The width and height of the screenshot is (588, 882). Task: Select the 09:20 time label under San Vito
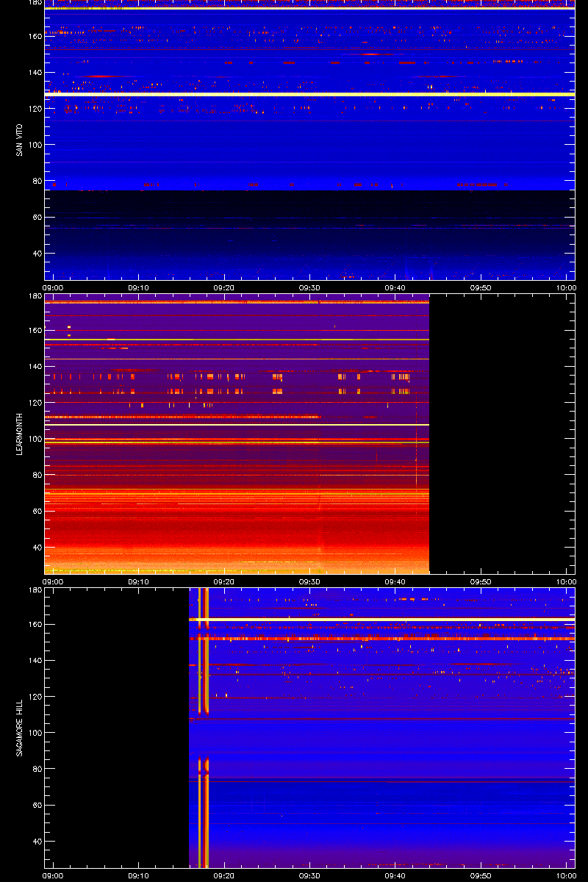pyautogui.click(x=224, y=288)
